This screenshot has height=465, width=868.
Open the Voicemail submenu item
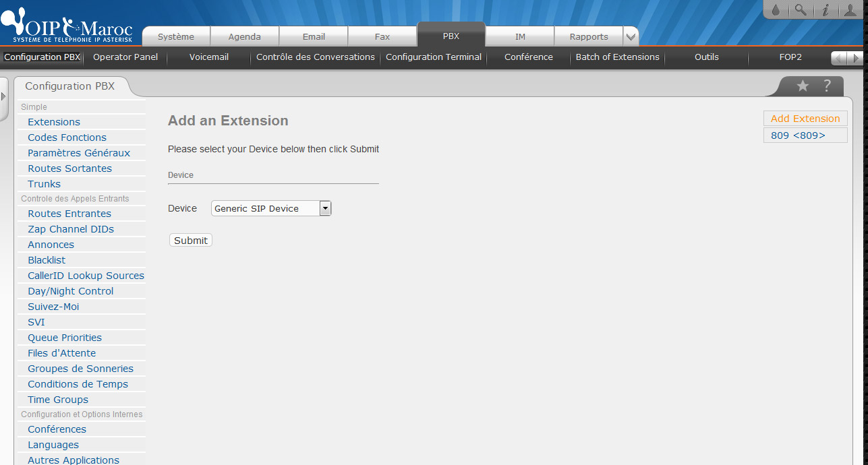[209, 57]
